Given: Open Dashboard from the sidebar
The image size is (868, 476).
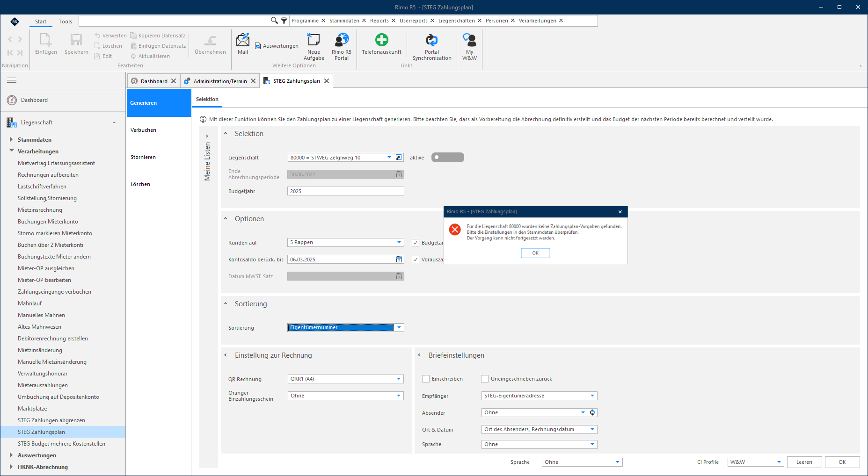Looking at the screenshot, I should click(x=34, y=100).
